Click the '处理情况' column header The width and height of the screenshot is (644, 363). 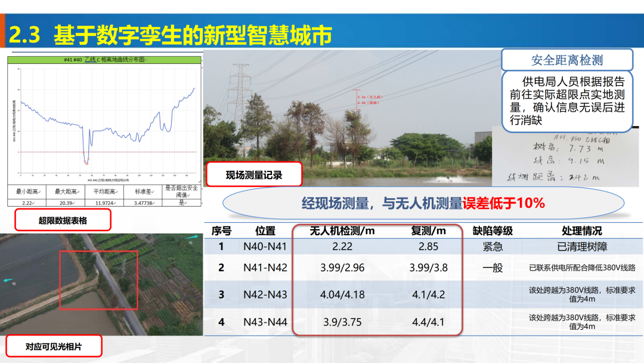tap(582, 231)
